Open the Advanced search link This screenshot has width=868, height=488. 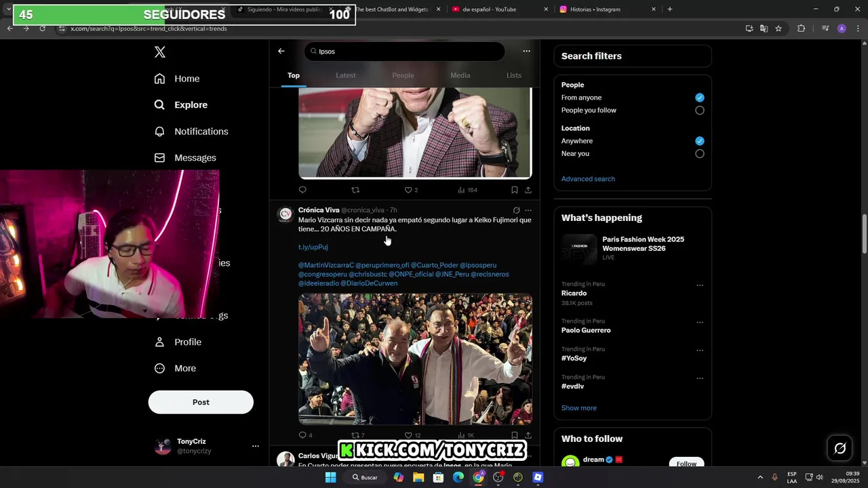588,179
